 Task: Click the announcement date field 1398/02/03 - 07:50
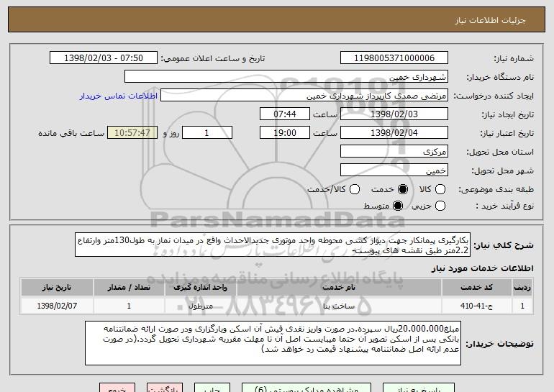104,58
